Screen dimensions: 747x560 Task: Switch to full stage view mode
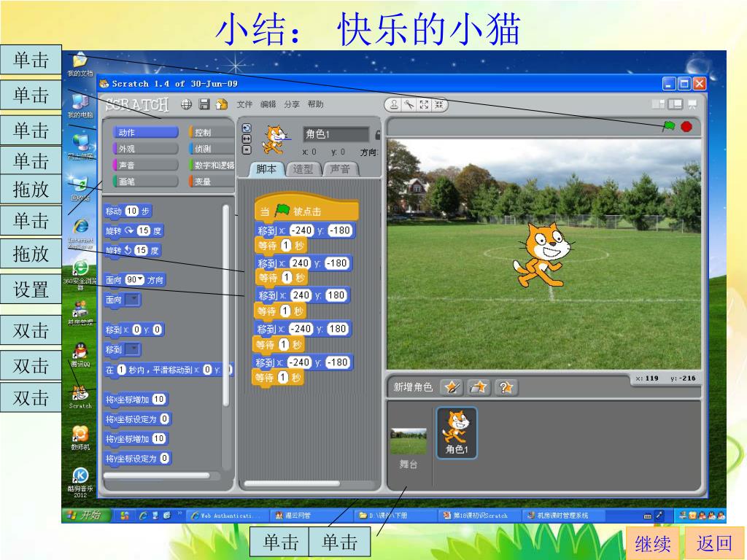point(676,104)
